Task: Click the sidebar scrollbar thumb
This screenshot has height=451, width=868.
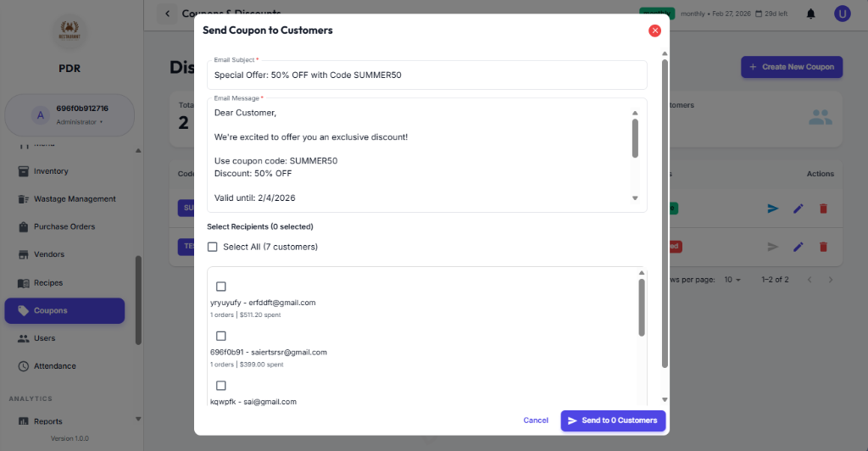Action: (x=138, y=300)
